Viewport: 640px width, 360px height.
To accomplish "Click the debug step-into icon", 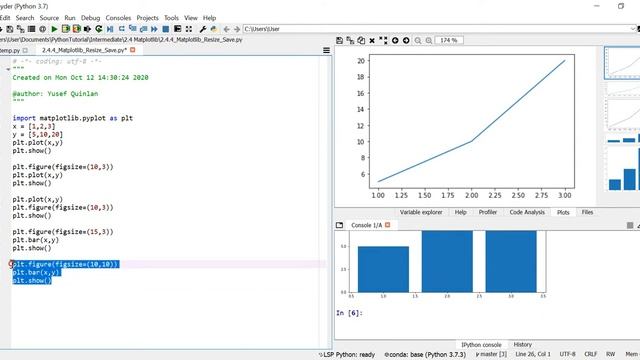I will (132, 29).
